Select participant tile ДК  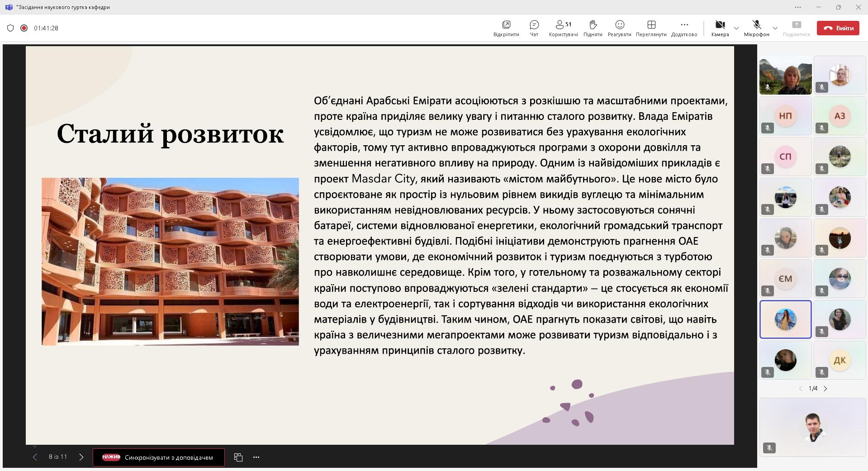coord(840,360)
